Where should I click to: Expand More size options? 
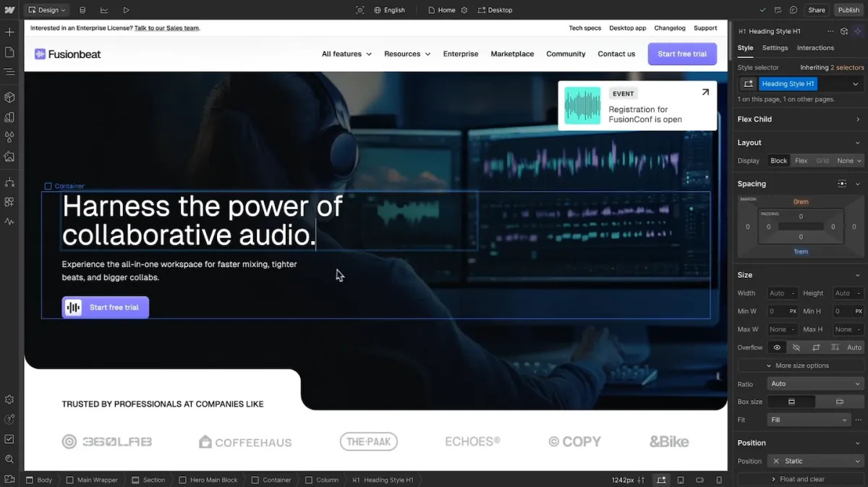point(799,365)
